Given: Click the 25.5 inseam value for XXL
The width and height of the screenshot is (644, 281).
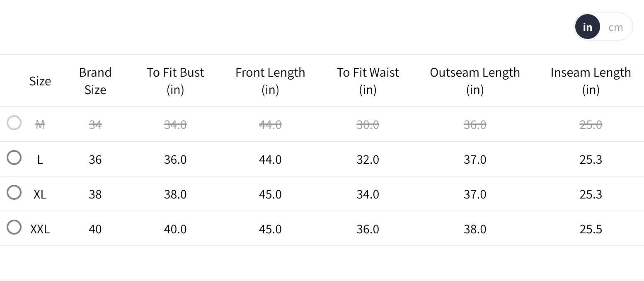Looking at the screenshot, I should (x=591, y=229).
